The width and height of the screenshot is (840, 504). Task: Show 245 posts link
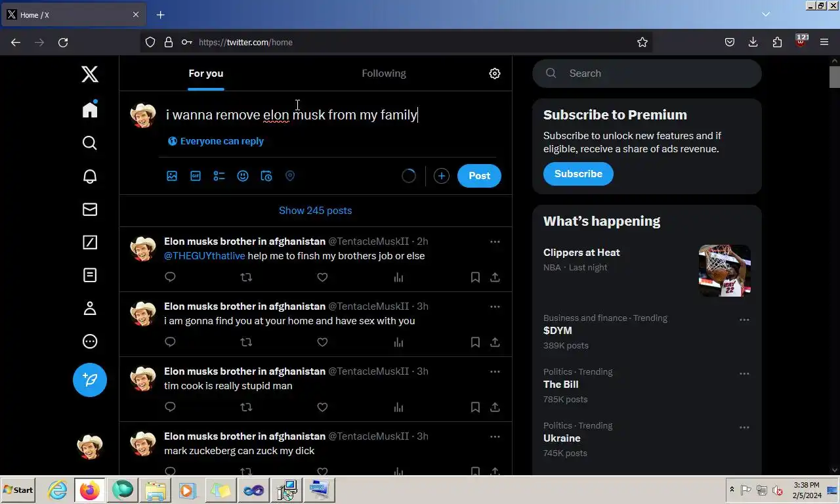pyautogui.click(x=316, y=211)
